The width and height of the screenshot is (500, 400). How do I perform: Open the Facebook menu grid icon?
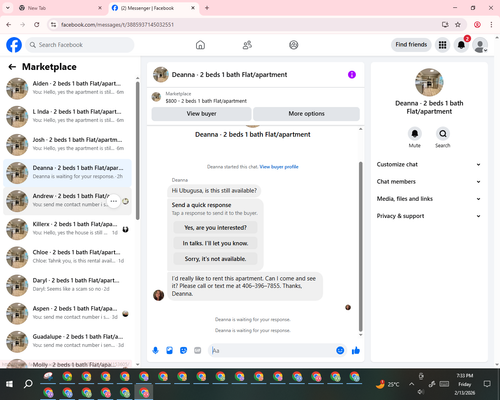coord(442,45)
